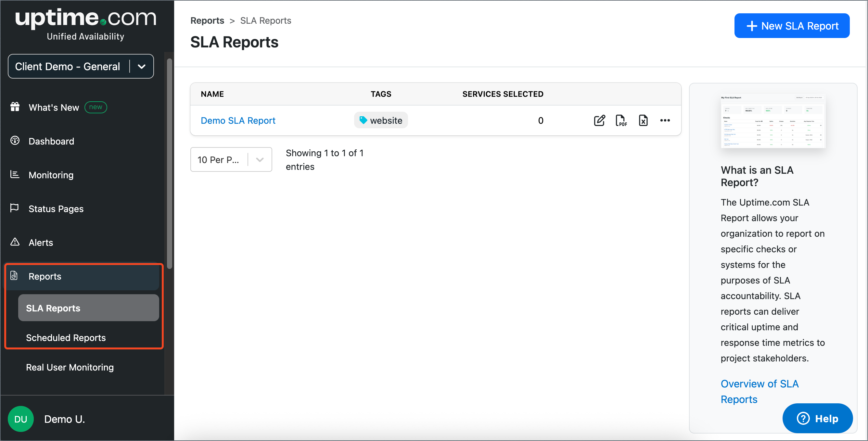
Task: Open Scheduled Reports submenu item
Action: [x=66, y=338]
